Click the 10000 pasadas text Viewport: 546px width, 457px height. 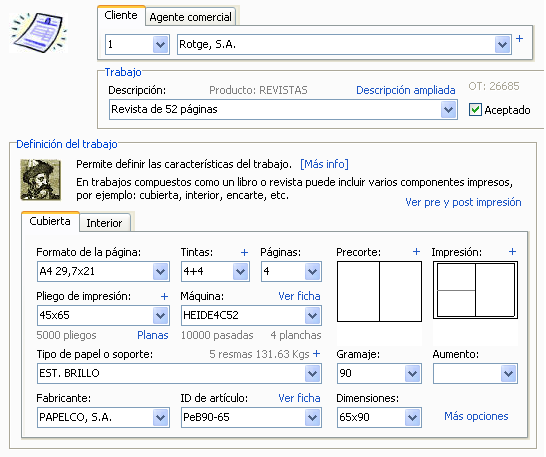(217, 335)
